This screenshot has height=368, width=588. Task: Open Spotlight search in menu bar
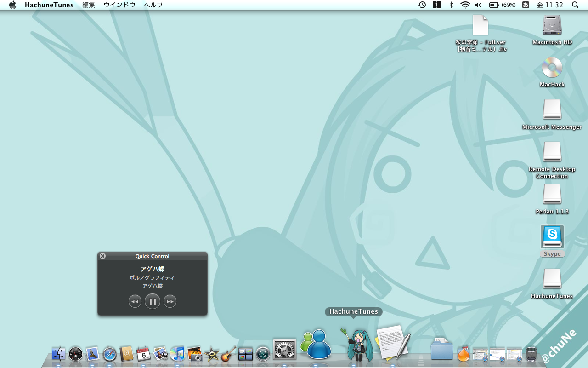tap(575, 5)
